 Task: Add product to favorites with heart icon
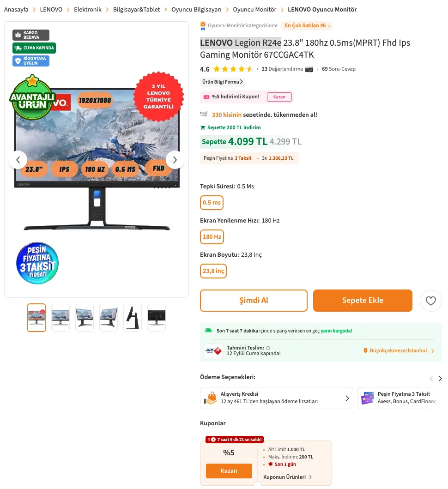click(x=430, y=301)
